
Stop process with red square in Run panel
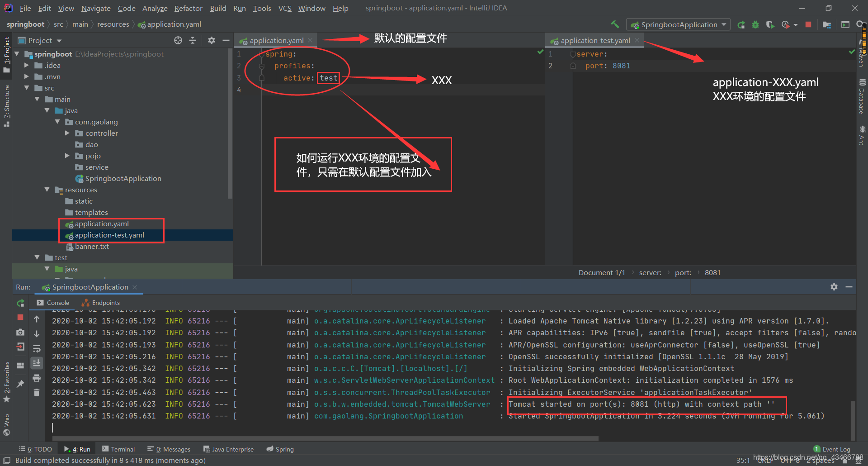(20, 318)
